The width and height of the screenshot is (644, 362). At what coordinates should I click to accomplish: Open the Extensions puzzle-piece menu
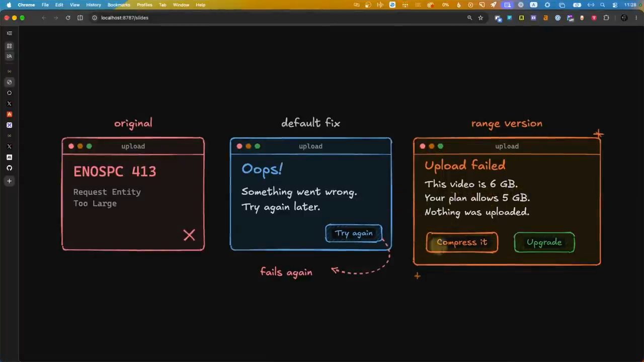606,18
